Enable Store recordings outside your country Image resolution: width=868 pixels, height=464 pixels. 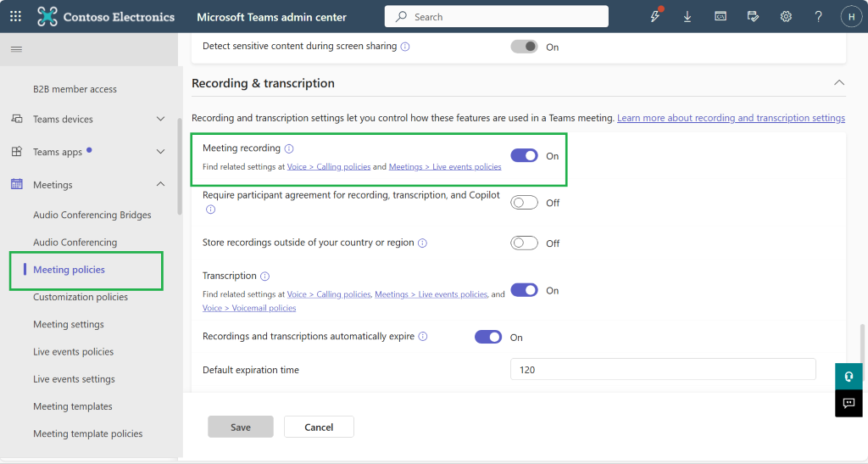524,243
